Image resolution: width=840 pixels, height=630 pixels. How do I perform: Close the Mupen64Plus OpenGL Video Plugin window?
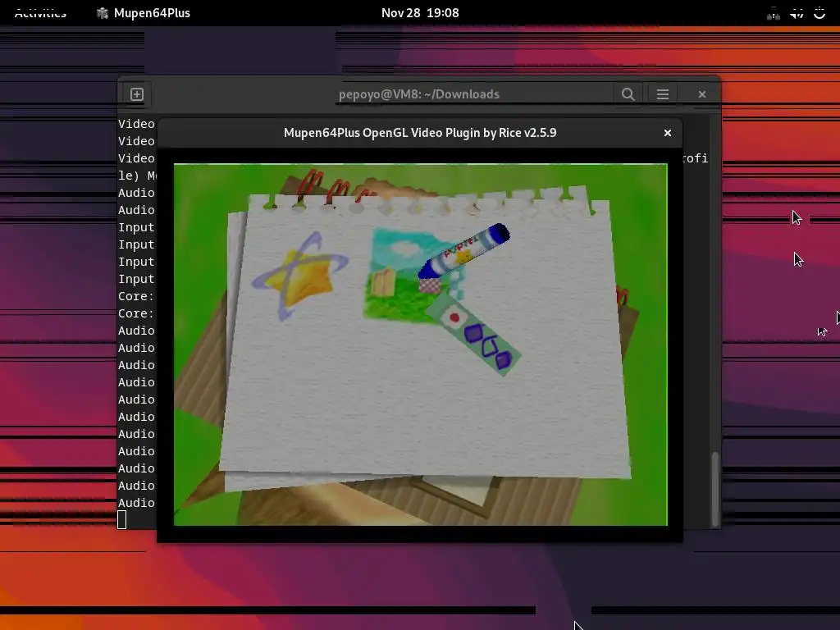pos(668,133)
